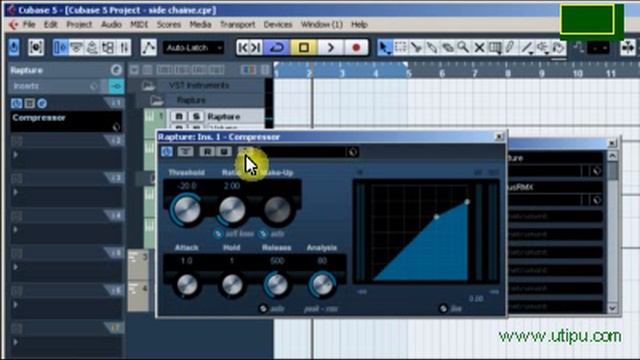This screenshot has width=640, height=360.
Task: Open the Media menu
Action: click(200, 25)
